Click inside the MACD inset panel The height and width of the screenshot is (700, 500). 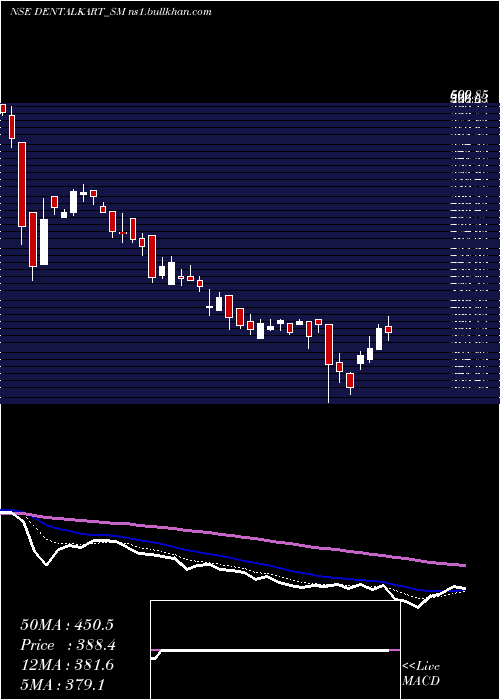pos(275,650)
